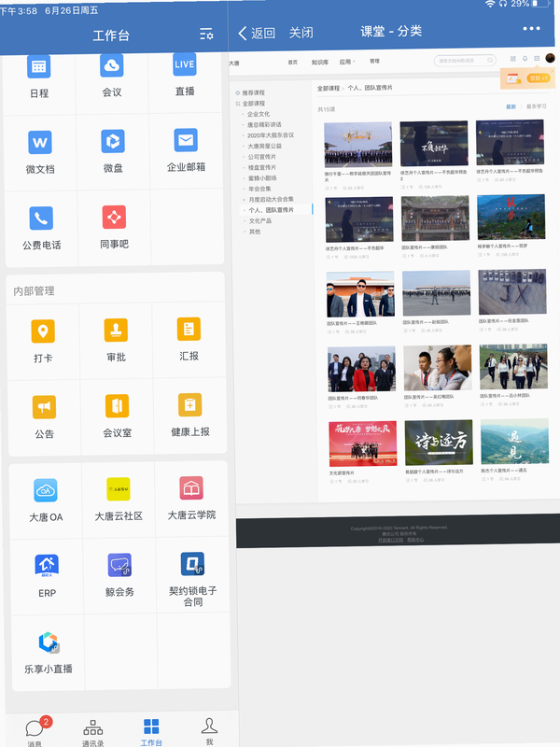The image size is (560, 747).
Task: Switch to the 消息 bottom tab
Action: (x=35, y=733)
